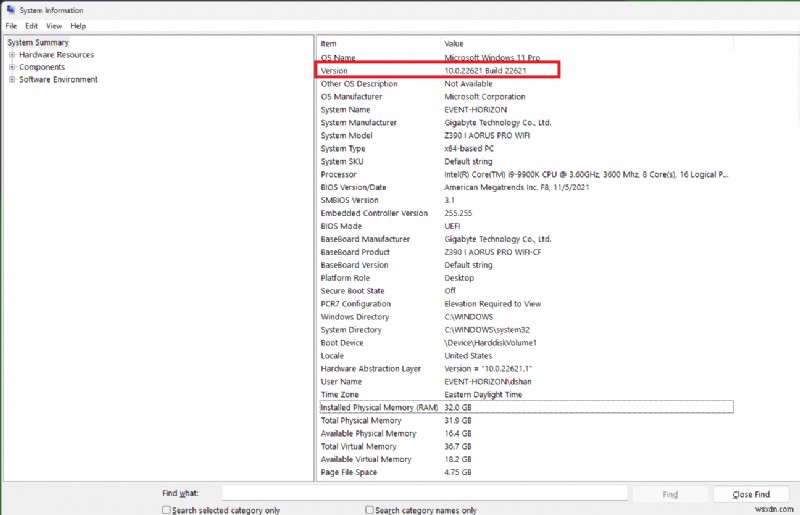The image size is (800, 515).
Task: Click the x64-based PC value
Action: pyautogui.click(x=469, y=149)
